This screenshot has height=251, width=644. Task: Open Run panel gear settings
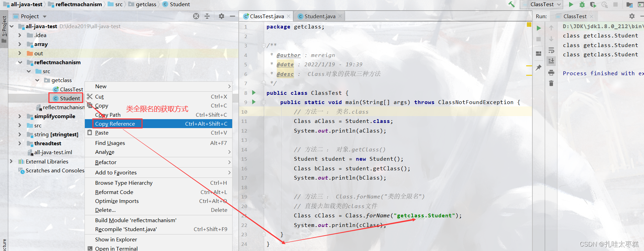coord(632,16)
